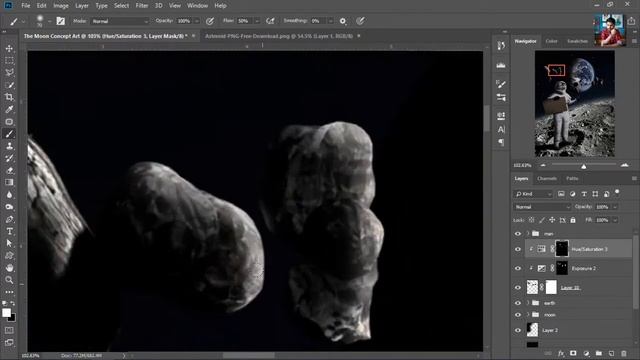Hide the moon group layer
The image size is (640, 360).
pyautogui.click(x=518, y=315)
